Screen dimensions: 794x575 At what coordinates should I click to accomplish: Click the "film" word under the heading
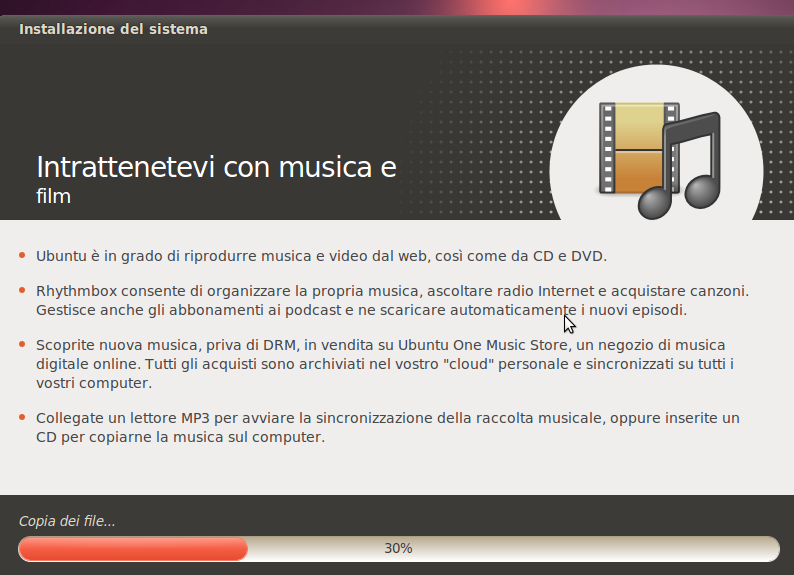click(53, 196)
